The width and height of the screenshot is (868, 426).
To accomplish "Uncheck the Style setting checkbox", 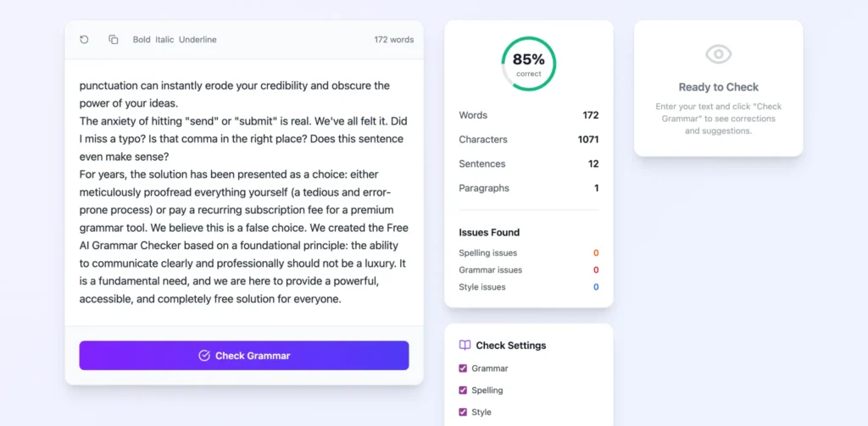I will click(463, 412).
